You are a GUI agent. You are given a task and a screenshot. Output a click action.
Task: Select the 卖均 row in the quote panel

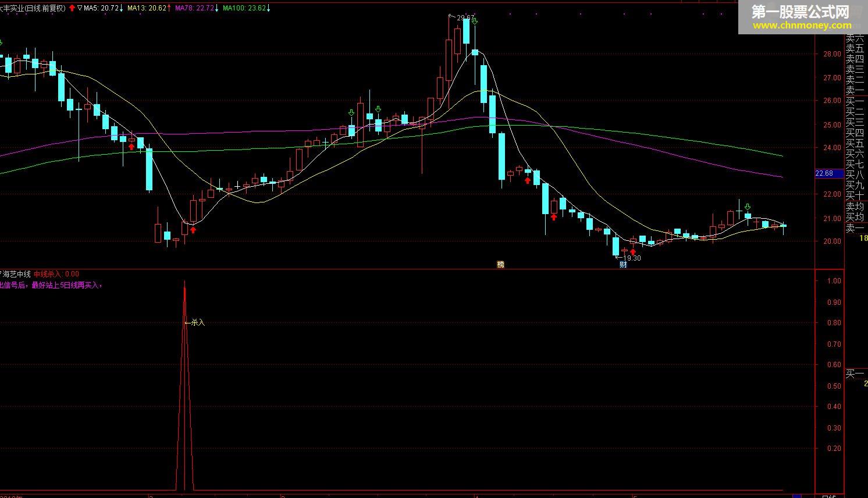coord(855,207)
